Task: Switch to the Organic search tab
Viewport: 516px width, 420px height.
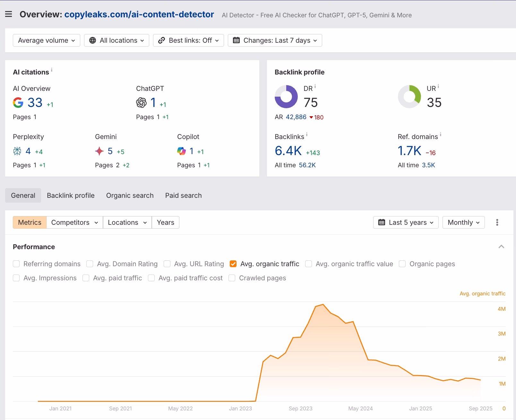Action: (130, 196)
